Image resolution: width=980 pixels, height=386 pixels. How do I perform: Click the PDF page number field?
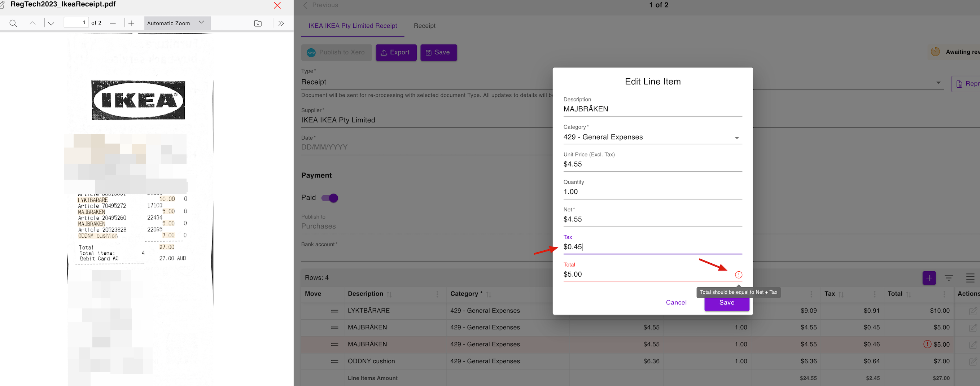76,22
